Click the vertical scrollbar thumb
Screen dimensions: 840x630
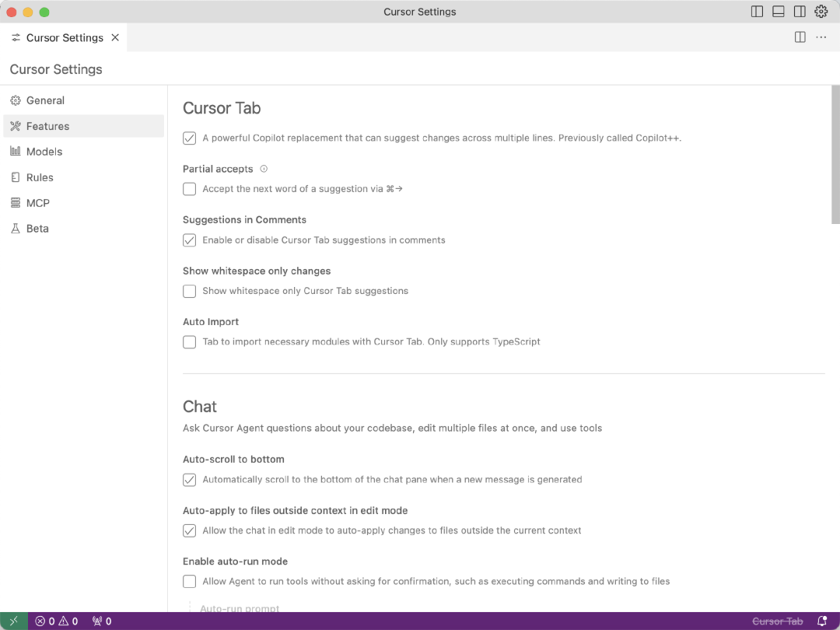[835, 156]
